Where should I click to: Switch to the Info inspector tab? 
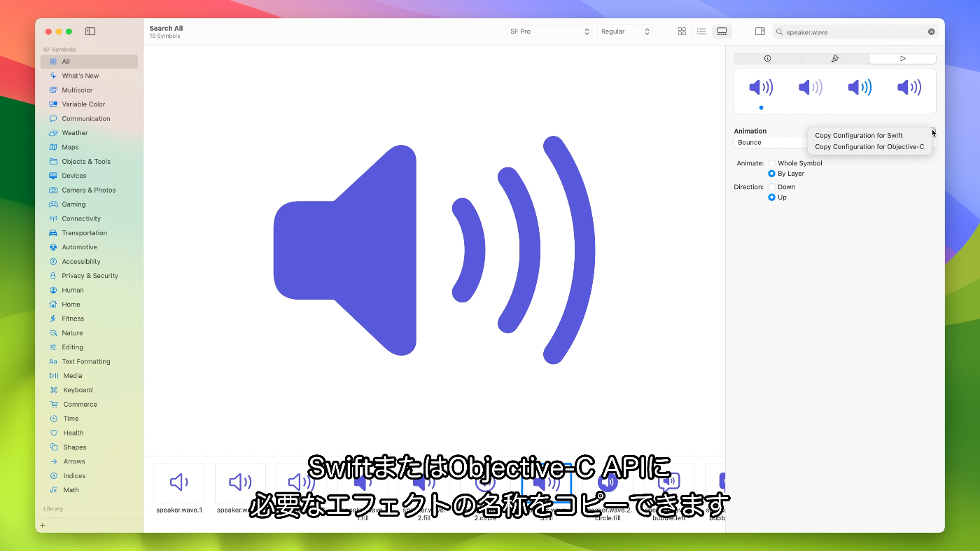click(x=767, y=59)
